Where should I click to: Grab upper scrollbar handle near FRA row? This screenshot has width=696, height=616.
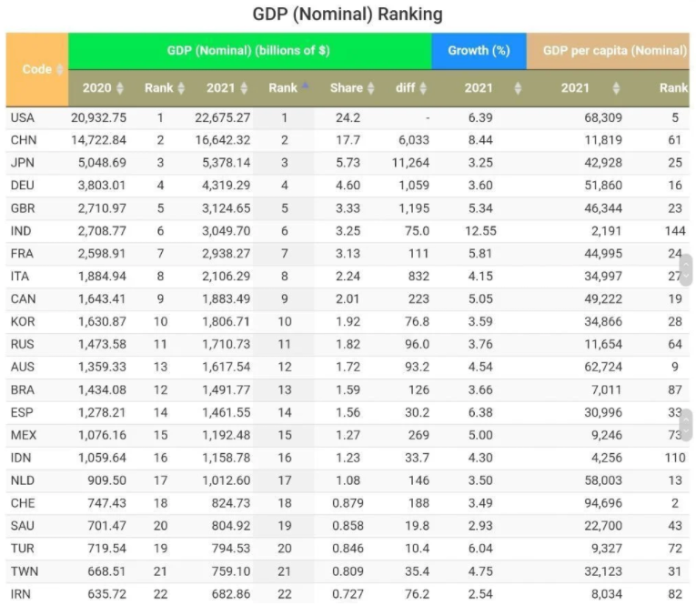pyautogui.click(x=686, y=269)
